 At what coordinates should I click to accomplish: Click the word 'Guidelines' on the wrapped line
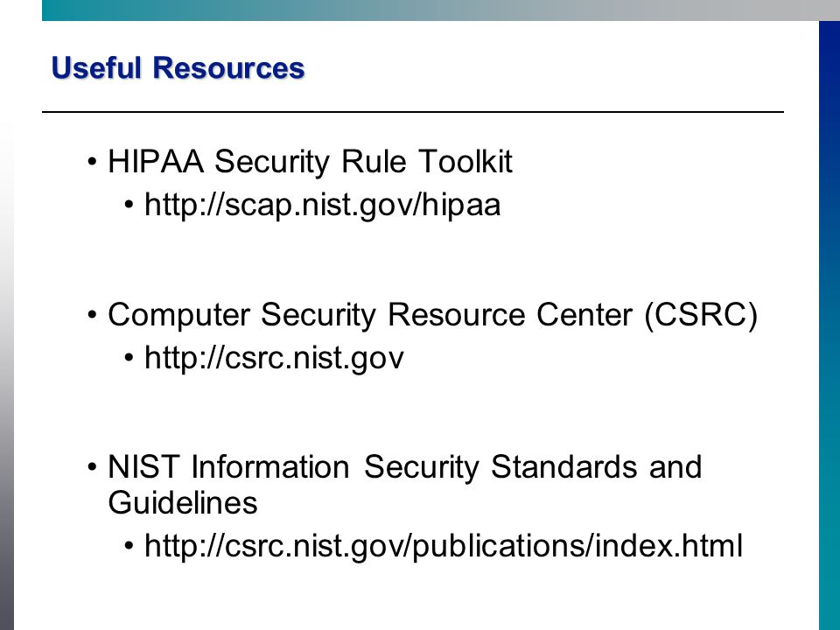pyautogui.click(x=183, y=503)
